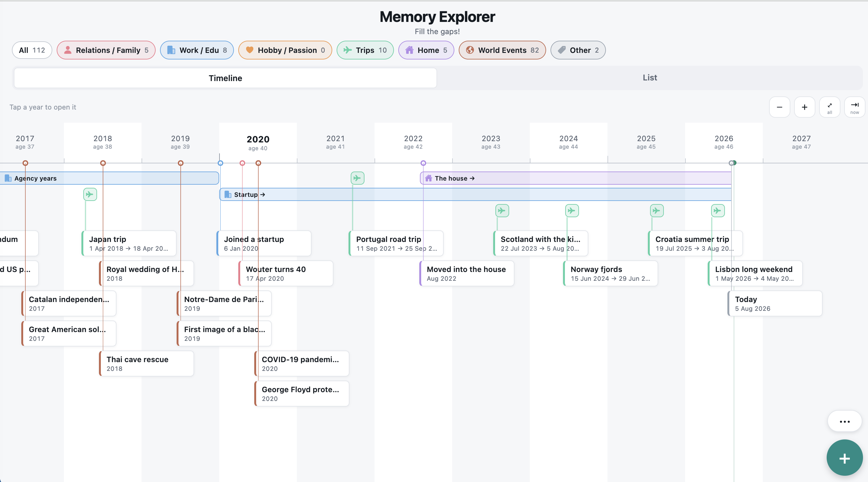Screen dimensions: 868x482
Task: Open the George Floyd protests card
Action: point(302,393)
